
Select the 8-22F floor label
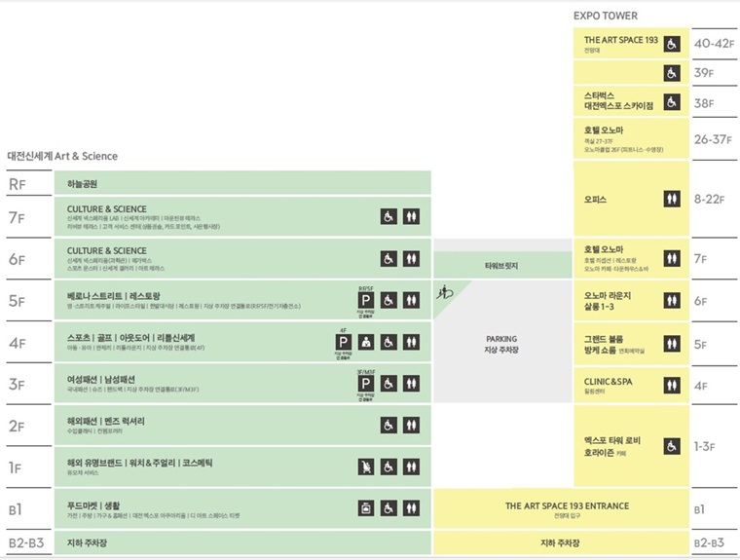709,200
